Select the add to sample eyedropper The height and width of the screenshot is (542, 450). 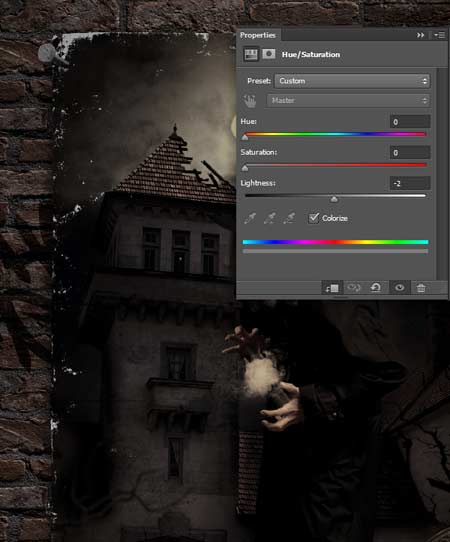(270, 218)
